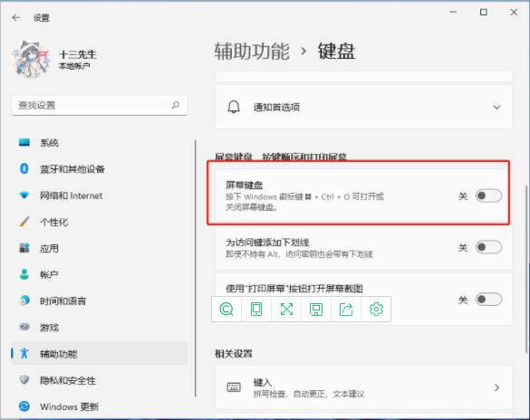Click the tablet-shaped icon in the capture toolbar

256,309
